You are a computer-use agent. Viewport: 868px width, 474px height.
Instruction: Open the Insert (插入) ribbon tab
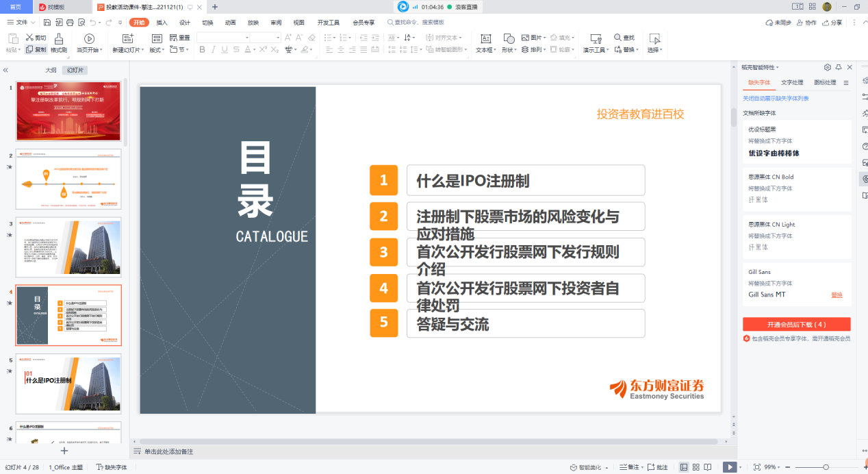(x=162, y=23)
